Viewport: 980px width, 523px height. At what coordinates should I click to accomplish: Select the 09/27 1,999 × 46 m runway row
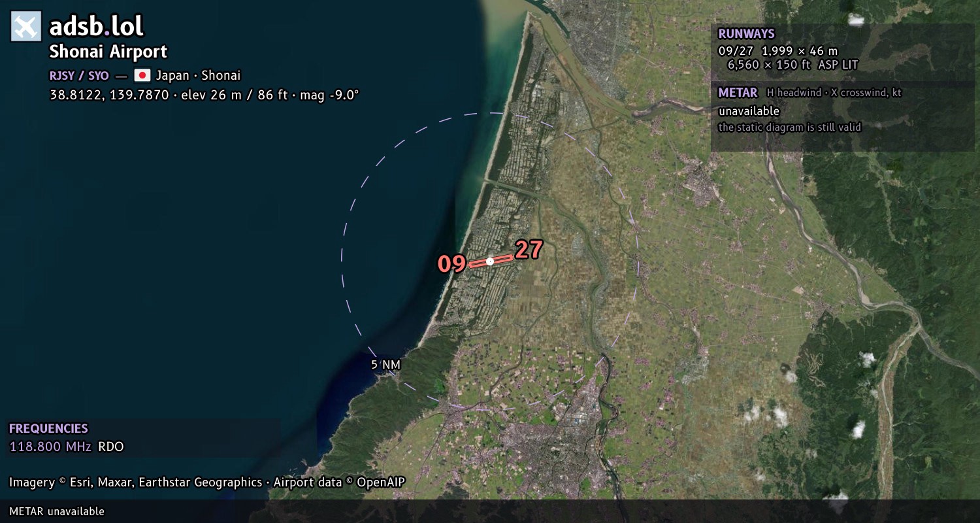777,51
